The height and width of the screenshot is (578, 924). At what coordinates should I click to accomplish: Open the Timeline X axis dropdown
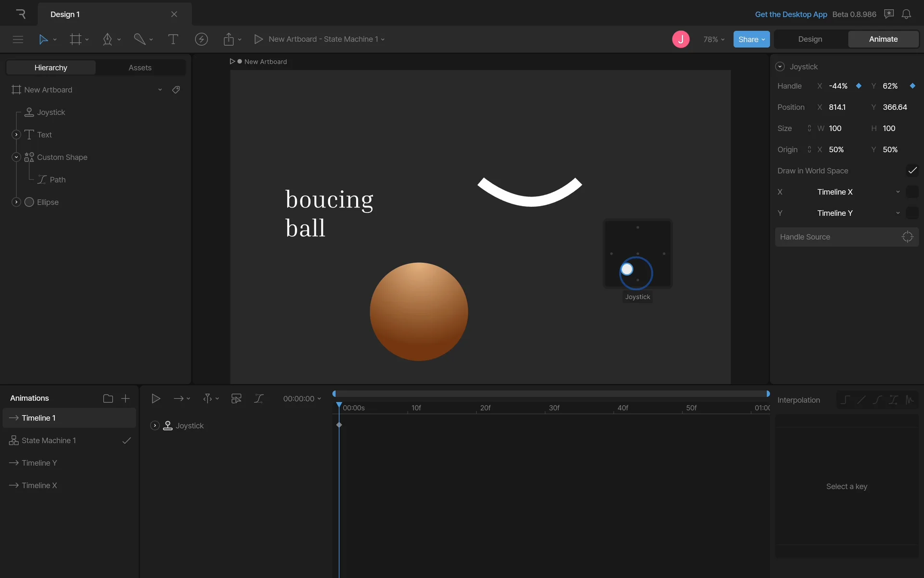coord(858,192)
